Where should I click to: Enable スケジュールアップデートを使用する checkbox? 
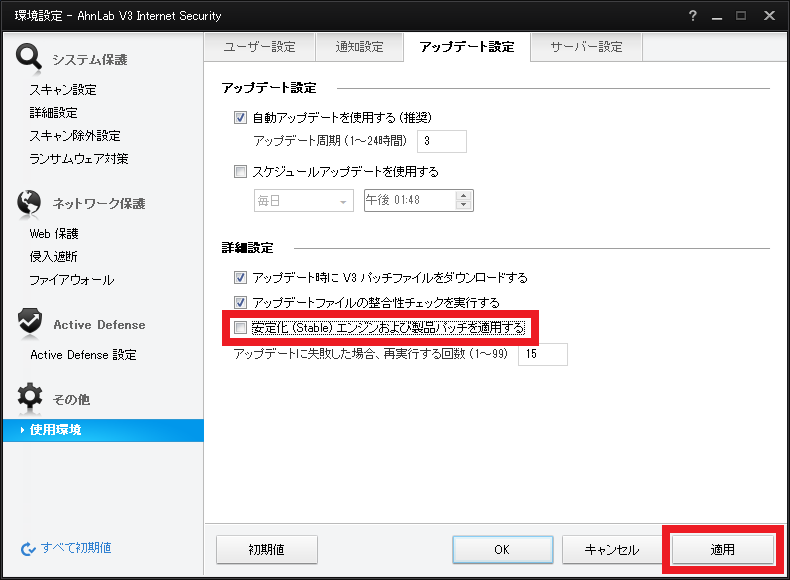(240, 172)
